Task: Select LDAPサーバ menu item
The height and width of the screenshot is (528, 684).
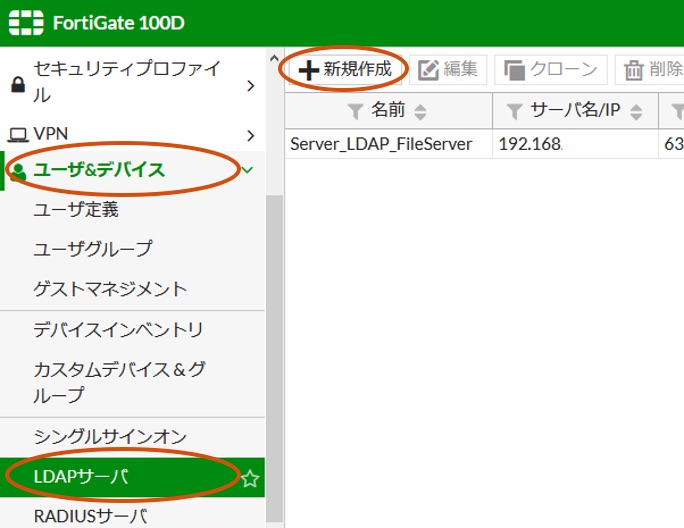Action: tap(132, 477)
